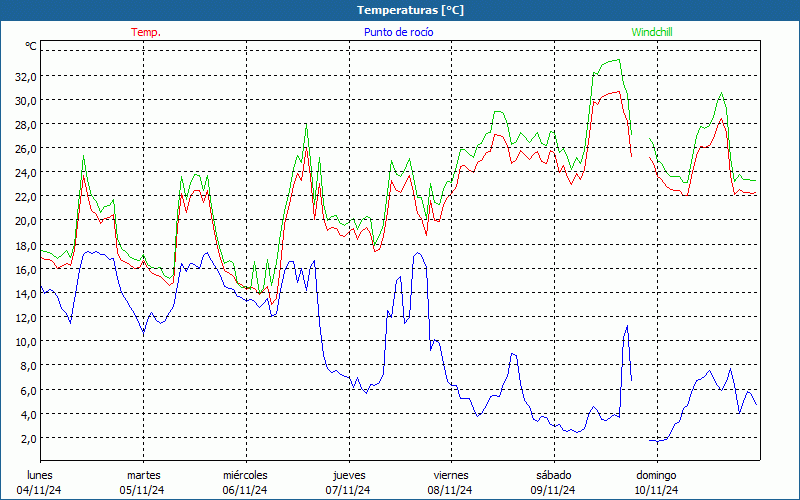Image resolution: width=800 pixels, height=500 pixels.
Task: Click the 10/11/24 date label
Action: point(656,490)
